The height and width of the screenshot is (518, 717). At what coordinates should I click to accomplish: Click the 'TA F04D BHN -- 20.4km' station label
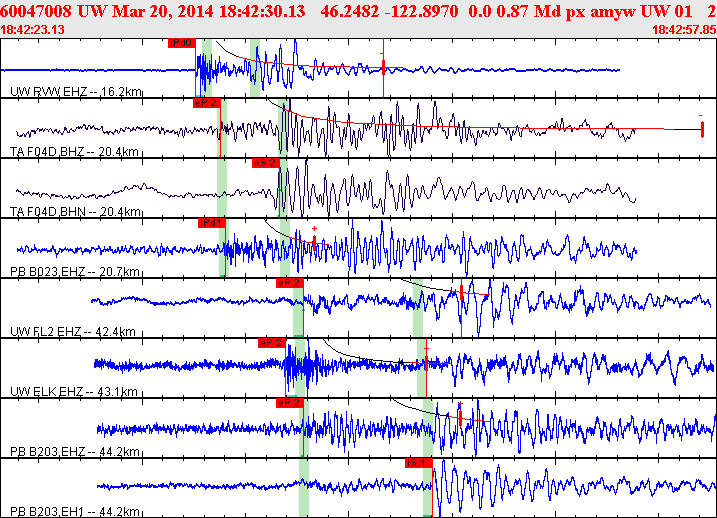click(75, 212)
